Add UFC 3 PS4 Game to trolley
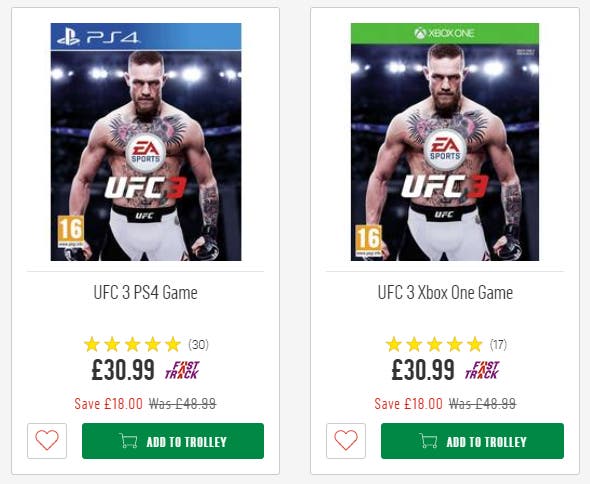This screenshot has height=484, width=590. tap(173, 441)
